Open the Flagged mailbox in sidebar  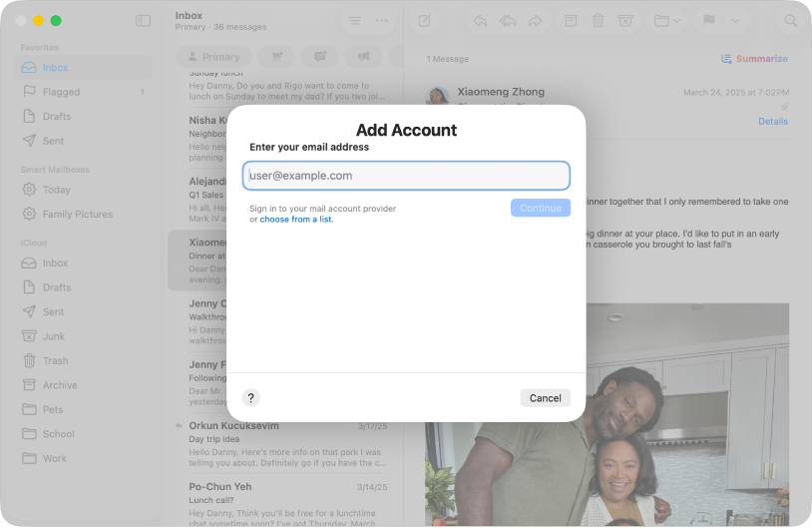click(x=61, y=92)
